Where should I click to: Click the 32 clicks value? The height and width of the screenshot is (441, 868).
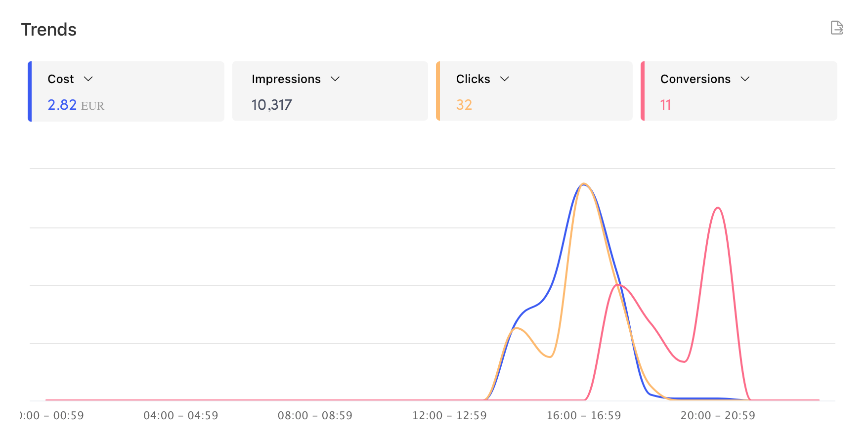pos(464,105)
